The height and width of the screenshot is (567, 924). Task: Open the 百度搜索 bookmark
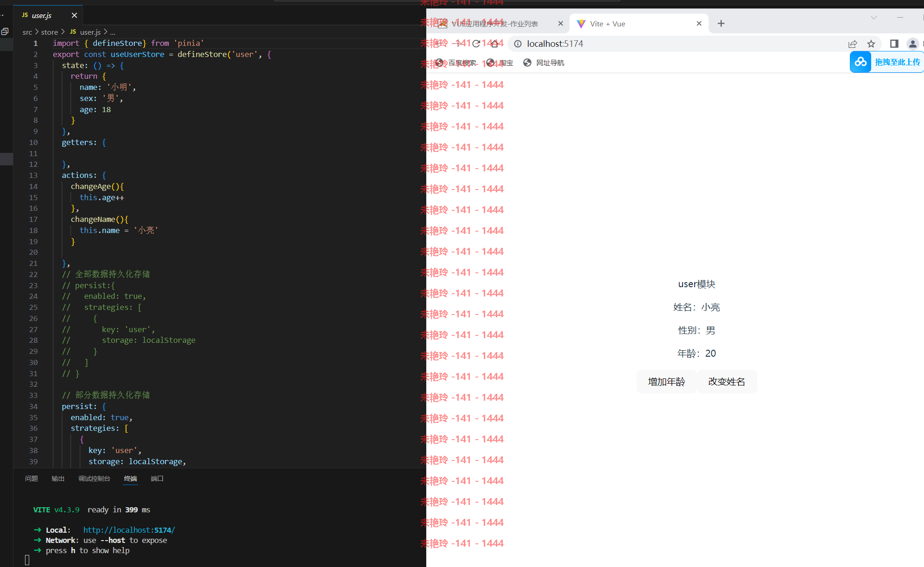coord(456,63)
